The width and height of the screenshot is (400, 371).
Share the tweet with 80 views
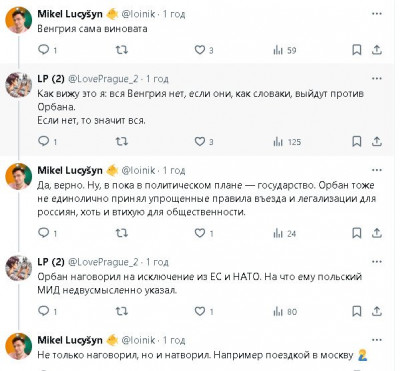376,311
